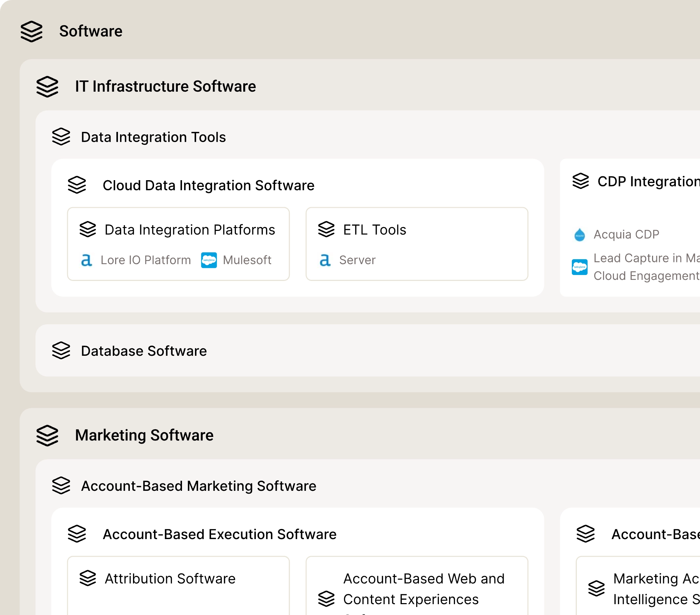Click the Acquia droplet icon beside Acquia CDP
The width and height of the screenshot is (700, 615).
click(x=580, y=234)
